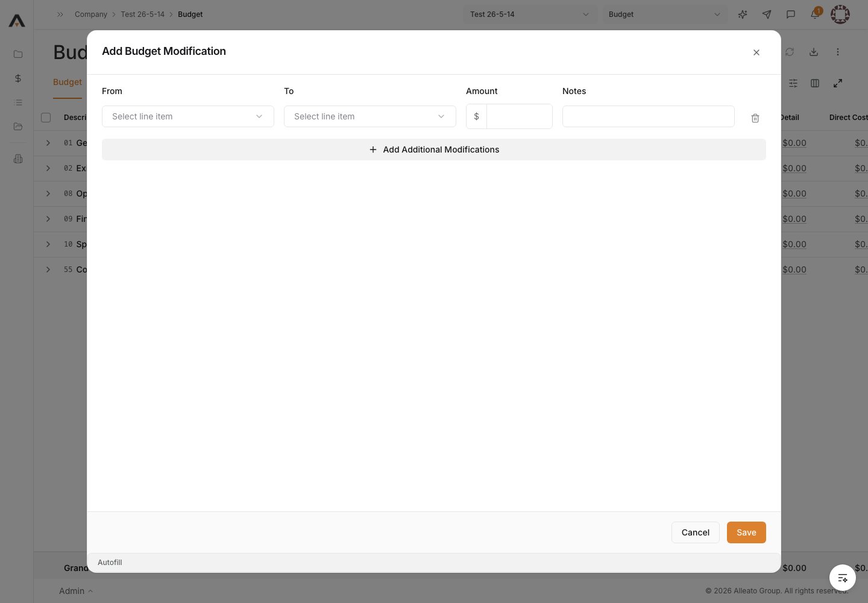Click the $0.00 value in row 08
This screenshot has height=603, width=868.
click(x=794, y=194)
